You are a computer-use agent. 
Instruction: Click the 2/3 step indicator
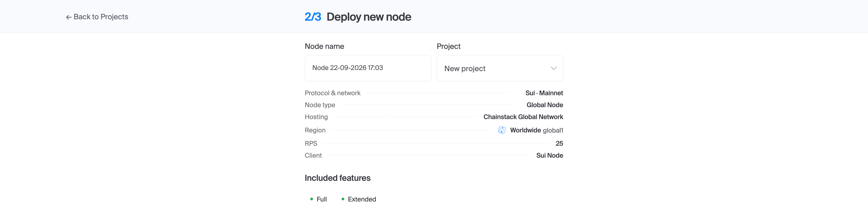pyautogui.click(x=313, y=17)
